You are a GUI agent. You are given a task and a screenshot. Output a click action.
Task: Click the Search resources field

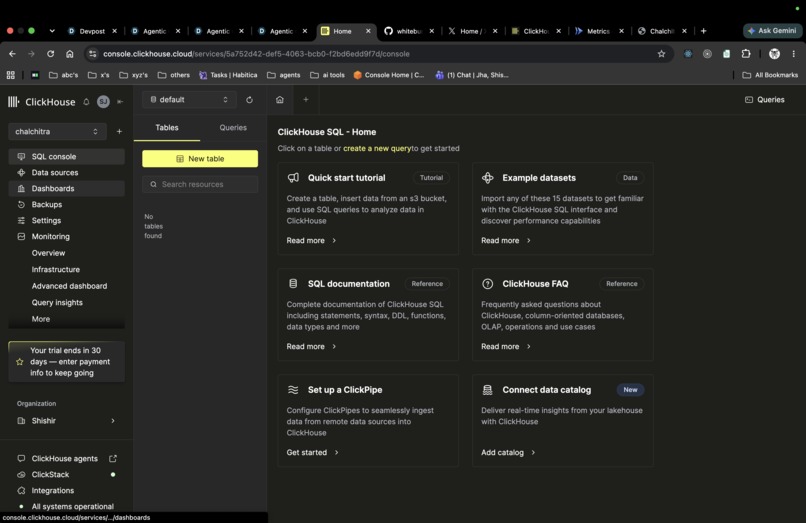200,184
